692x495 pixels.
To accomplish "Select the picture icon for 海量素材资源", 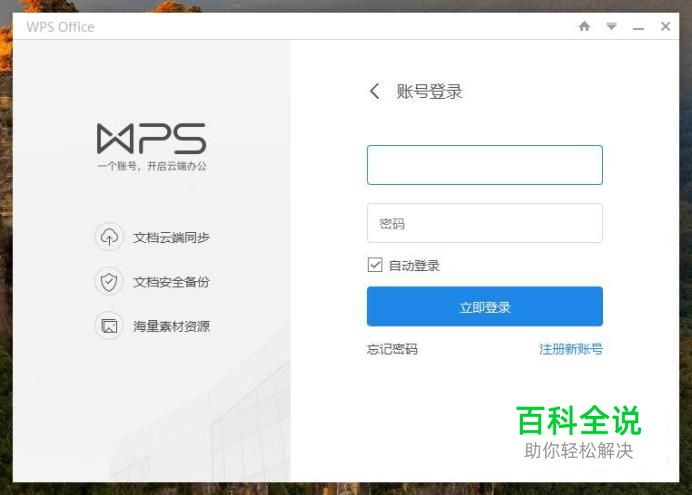I will click(x=109, y=326).
